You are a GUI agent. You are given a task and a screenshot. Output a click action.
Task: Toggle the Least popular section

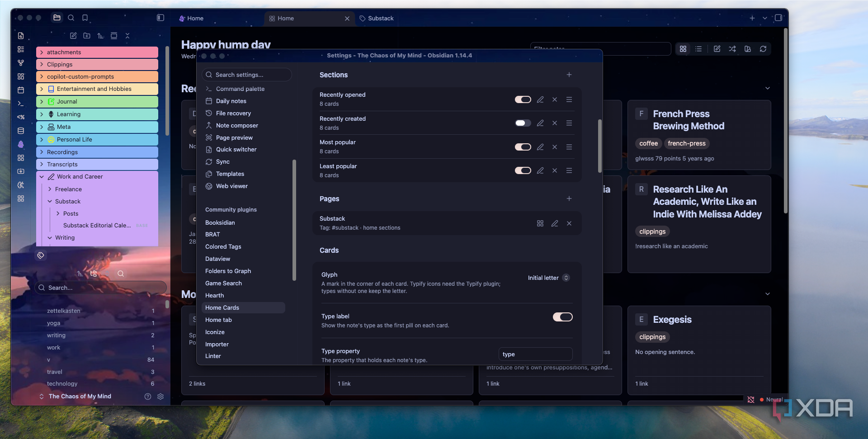(x=523, y=170)
